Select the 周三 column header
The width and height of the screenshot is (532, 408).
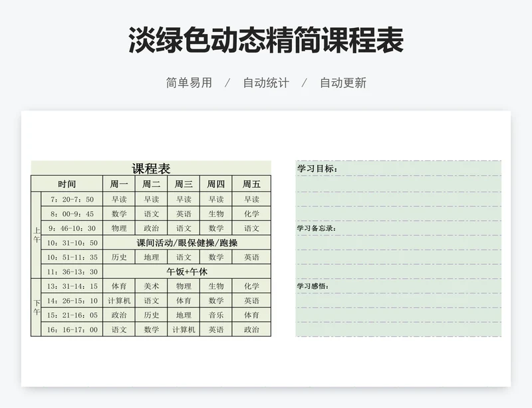184,184
